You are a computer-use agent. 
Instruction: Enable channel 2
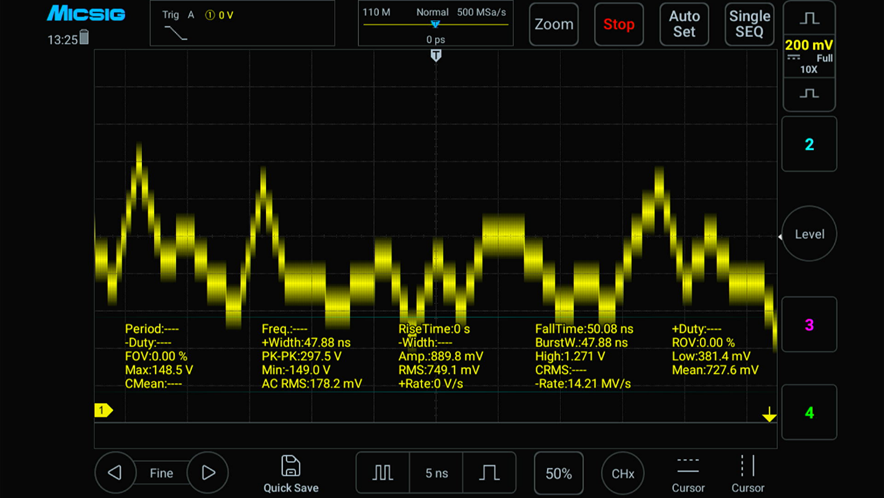pos(809,145)
